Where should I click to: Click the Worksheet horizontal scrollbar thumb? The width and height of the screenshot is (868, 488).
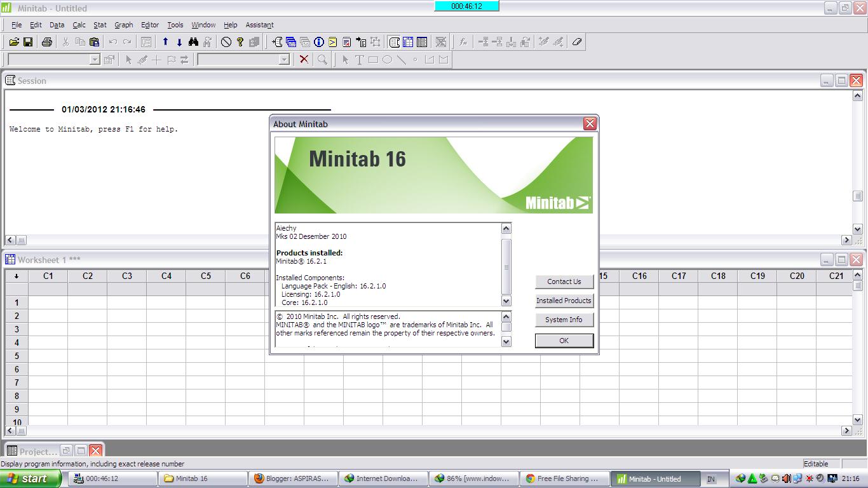pos(21,431)
